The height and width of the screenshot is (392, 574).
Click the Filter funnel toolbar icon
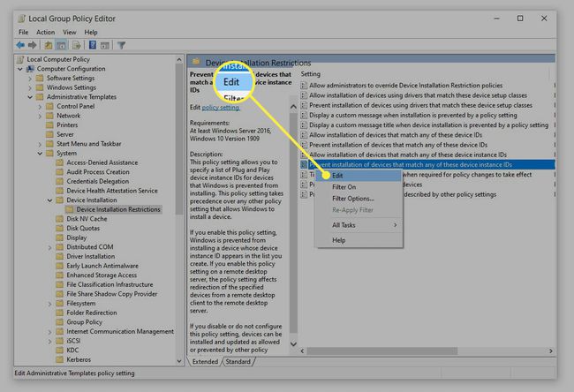click(x=121, y=45)
